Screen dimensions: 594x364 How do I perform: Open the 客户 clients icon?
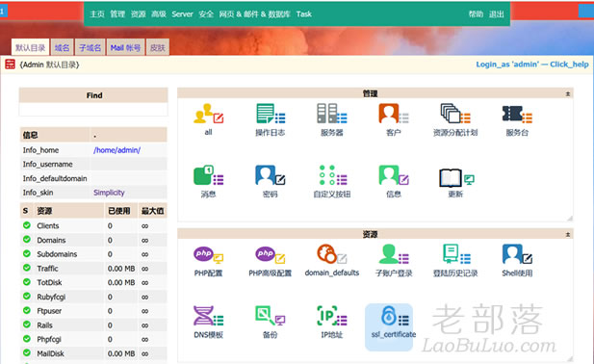pos(394,114)
